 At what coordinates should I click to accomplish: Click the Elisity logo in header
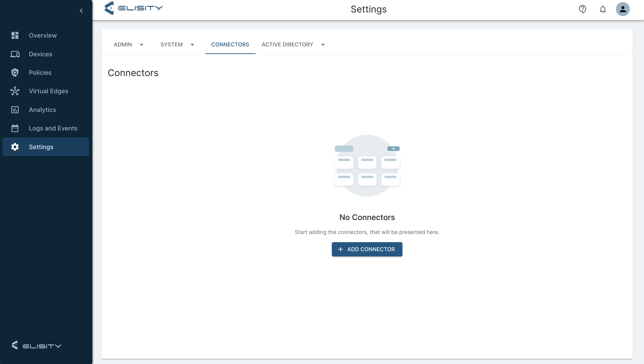click(133, 8)
